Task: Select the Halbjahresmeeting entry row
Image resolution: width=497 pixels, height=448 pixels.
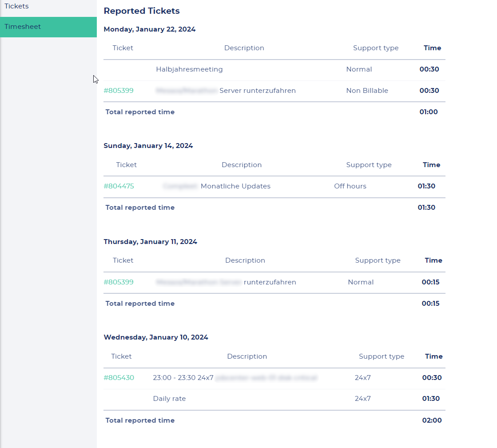Action: [x=189, y=69]
